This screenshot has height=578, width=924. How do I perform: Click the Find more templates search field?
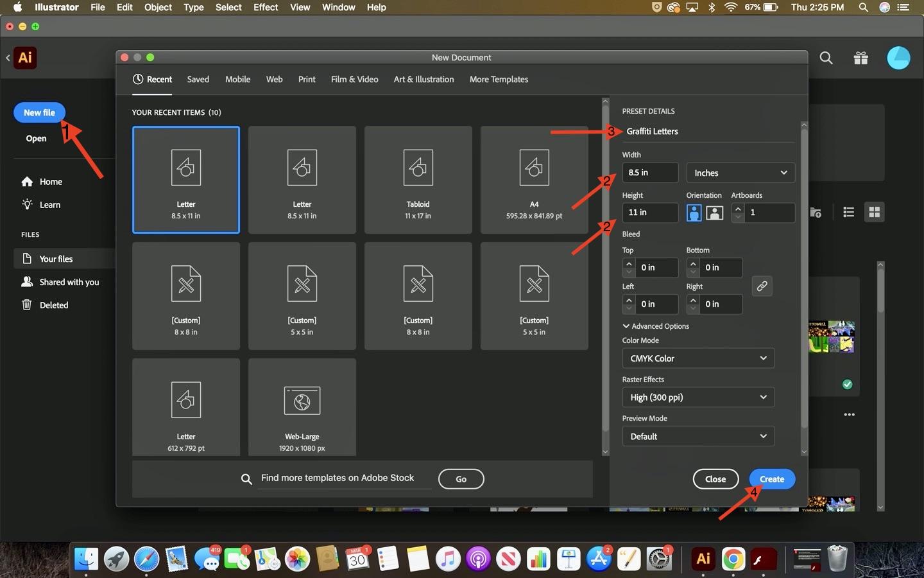pos(345,478)
